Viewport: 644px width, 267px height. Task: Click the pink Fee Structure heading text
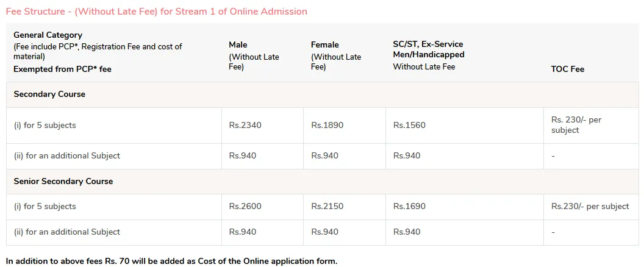156,12
